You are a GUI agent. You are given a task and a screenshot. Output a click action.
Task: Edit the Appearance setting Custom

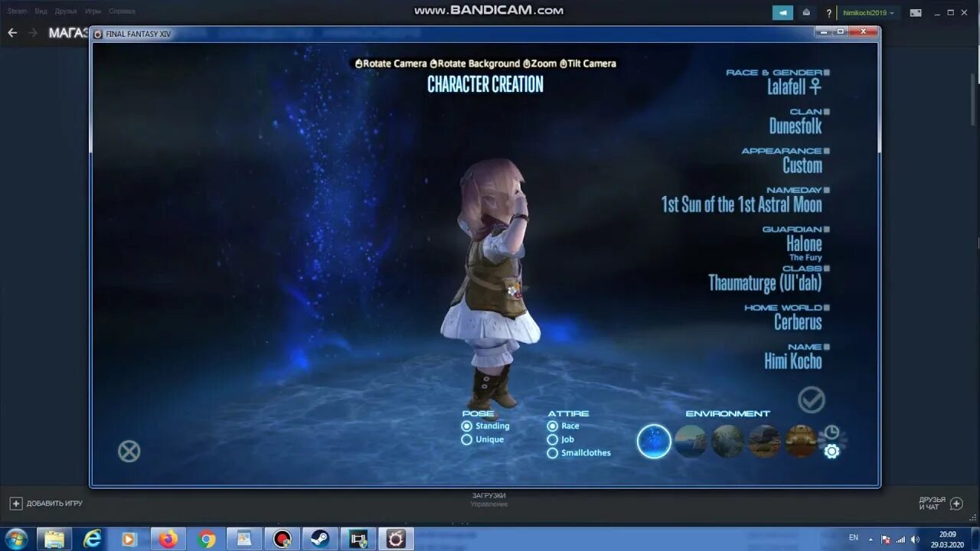pos(802,165)
